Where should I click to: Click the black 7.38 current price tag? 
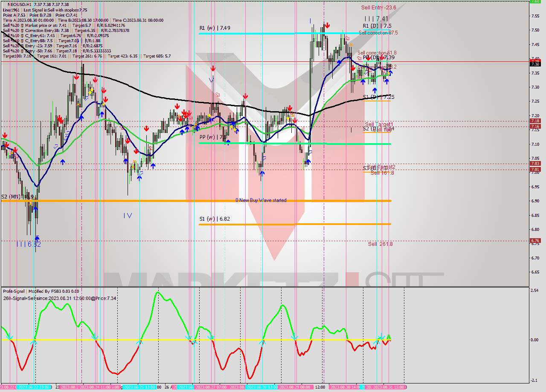535,64
